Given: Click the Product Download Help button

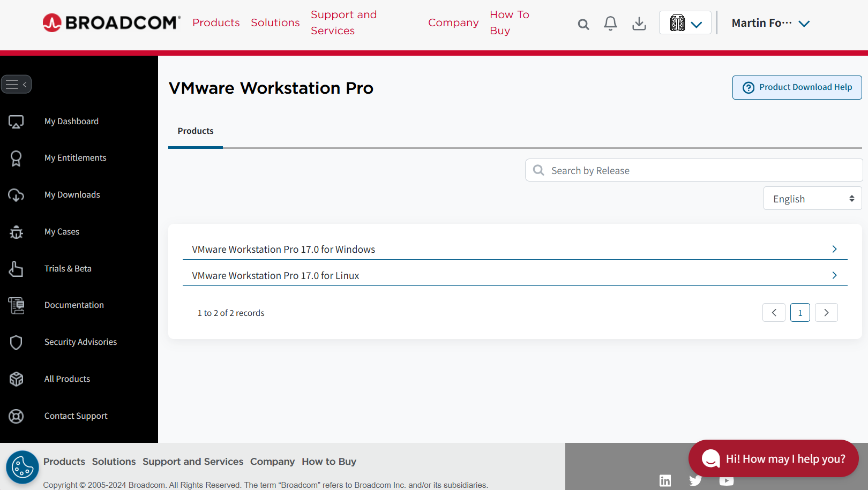Looking at the screenshot, I should point(797,87).
